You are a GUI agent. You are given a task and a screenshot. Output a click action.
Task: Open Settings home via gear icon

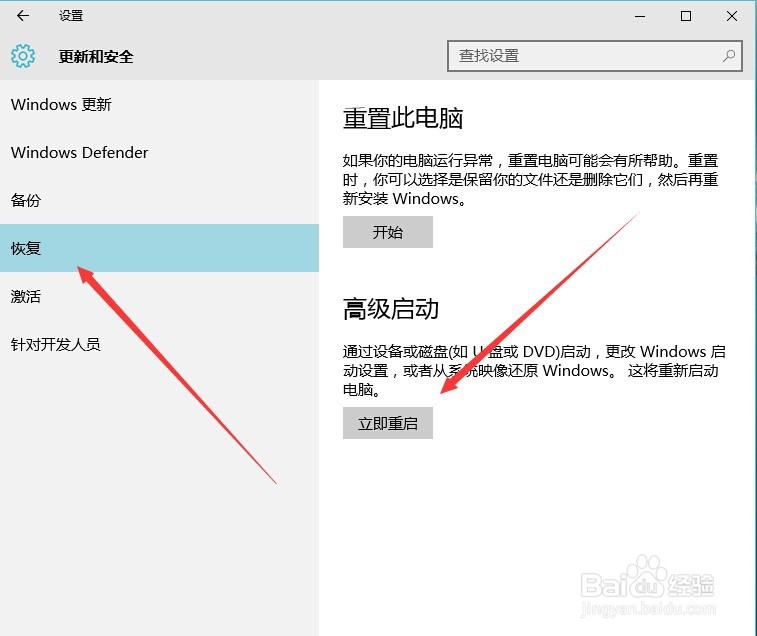[x=23, y=56]
